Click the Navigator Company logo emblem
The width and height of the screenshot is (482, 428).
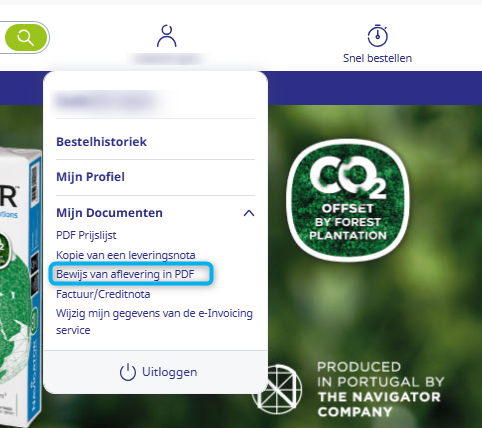pyautogui.click(x=277, y=389)
